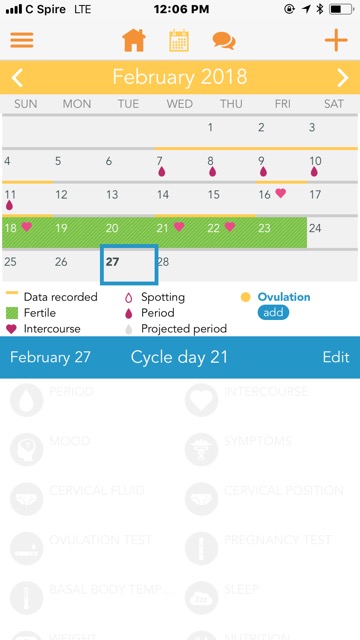Tap the plus add icon
This screenshot has height=640, width=360.
336,40
